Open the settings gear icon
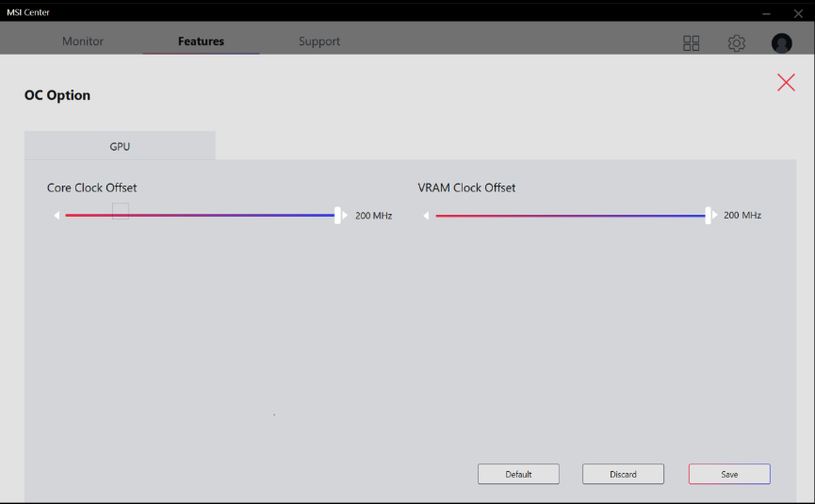 (737, 43)
